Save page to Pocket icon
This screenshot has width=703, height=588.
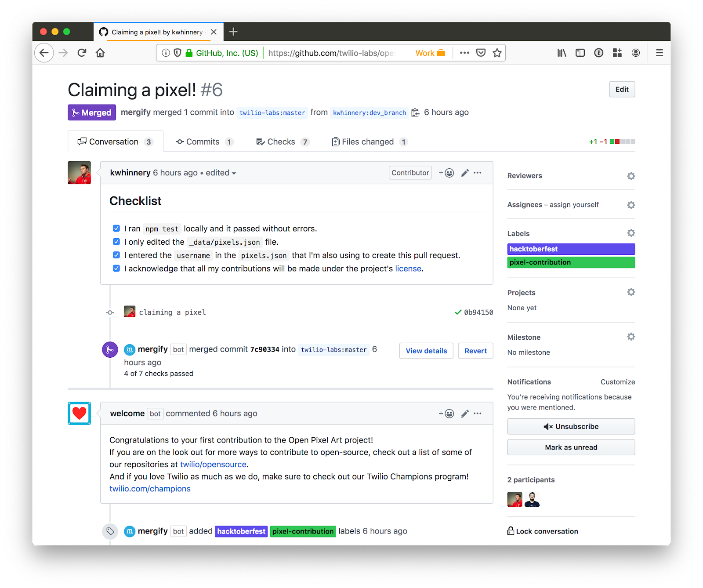(481, 53)
